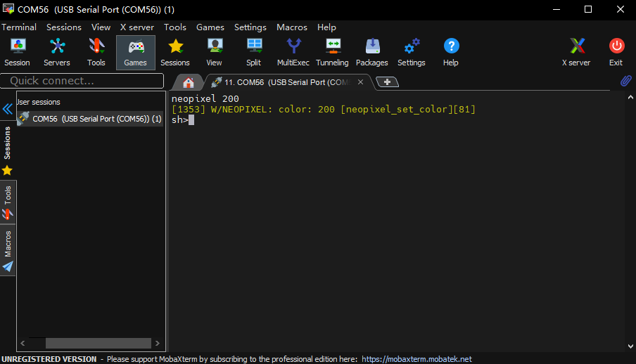Open the Games menu in menu bar
Image resolution: width=636 pixels, height=364 pixels.
210,27
